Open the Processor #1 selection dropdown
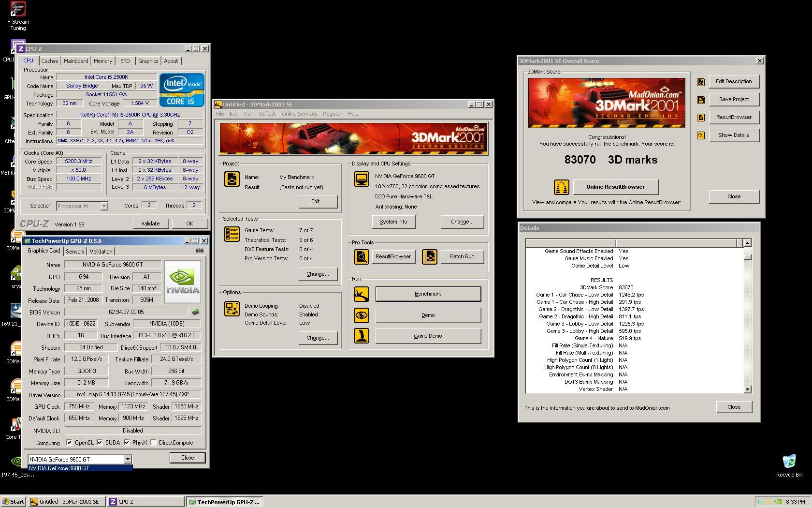 (x=104, y=206)
